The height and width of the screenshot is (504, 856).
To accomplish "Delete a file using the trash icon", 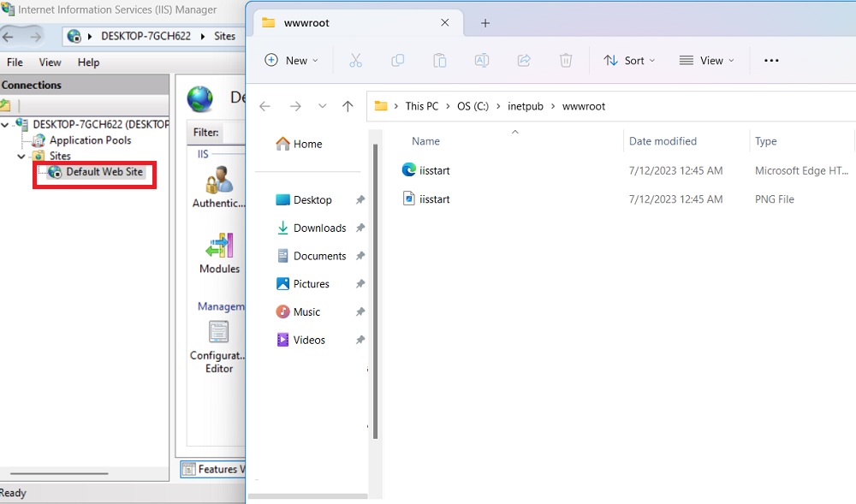I will point(566,60).
